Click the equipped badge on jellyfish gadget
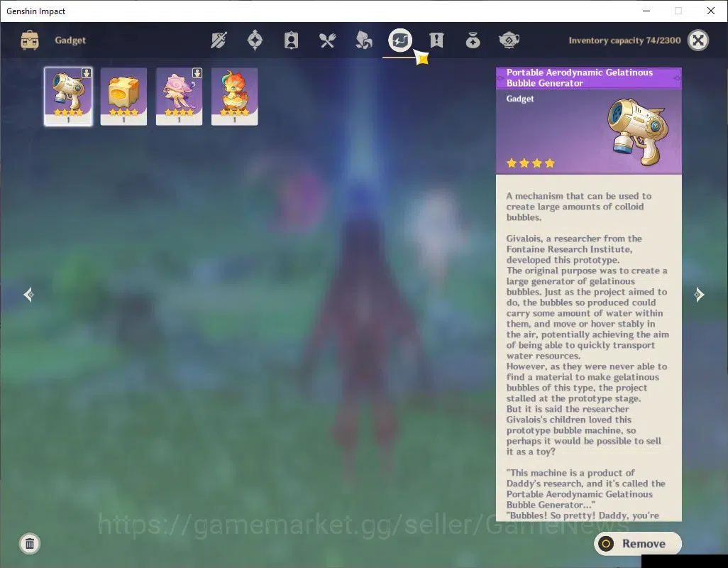The image size is (728, 568). 197,73
